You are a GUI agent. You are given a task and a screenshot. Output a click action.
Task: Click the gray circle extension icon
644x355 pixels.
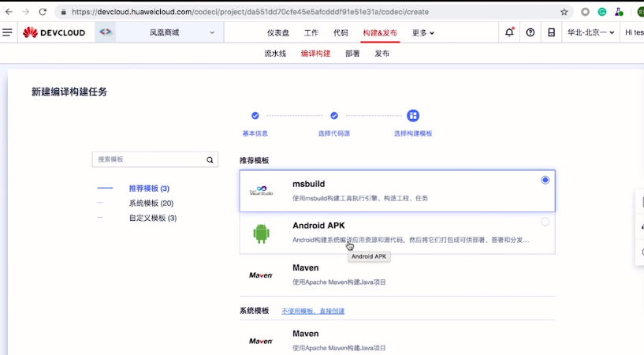point(585,12)
